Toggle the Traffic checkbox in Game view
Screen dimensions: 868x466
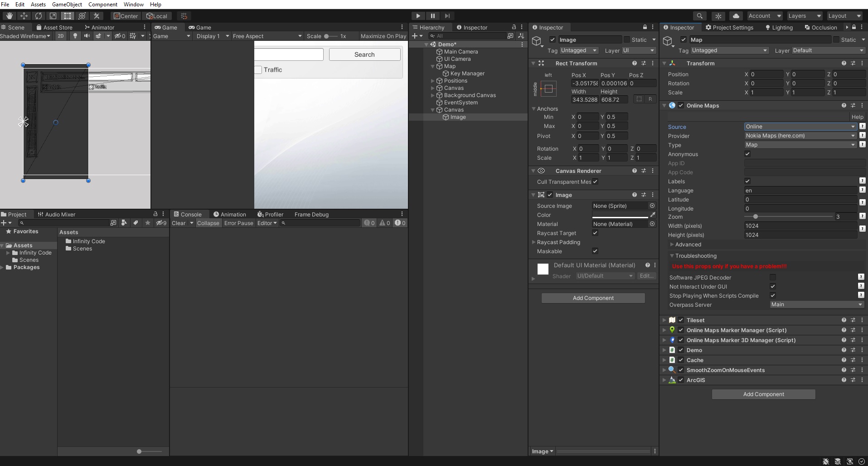pos(258,70)
